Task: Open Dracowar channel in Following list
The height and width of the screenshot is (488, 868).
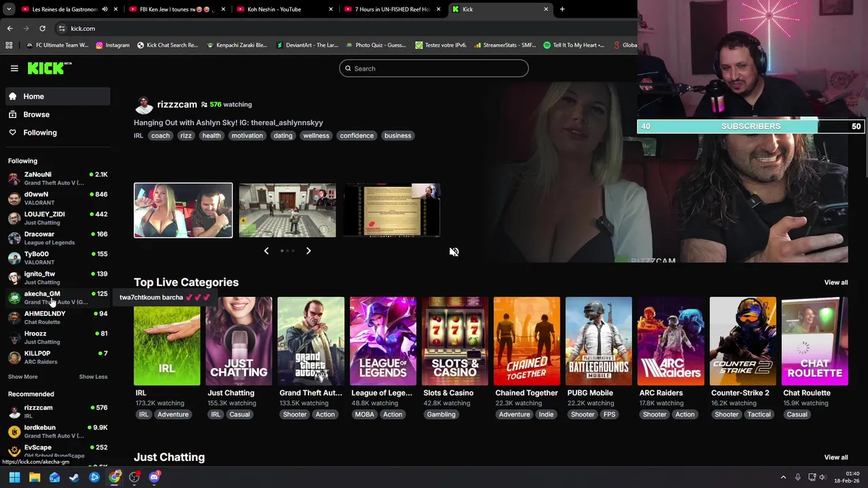Action: click(58, 238)
